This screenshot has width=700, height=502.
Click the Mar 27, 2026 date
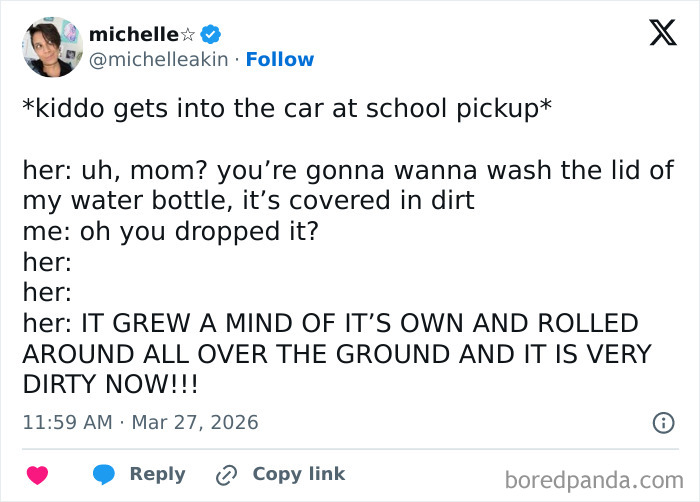pyautogui.click(x=197, y=423)
